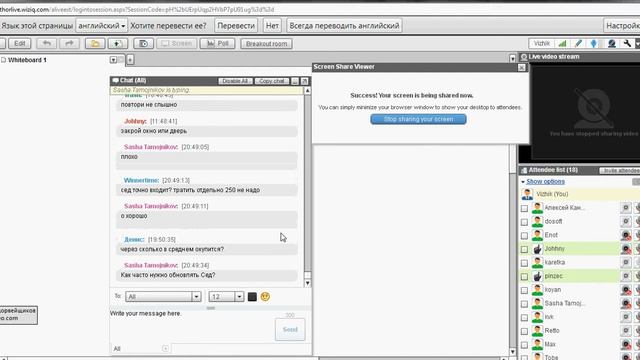Tick the checkbox for pinzec
The image size is (640, 360).
click(524, 277)
